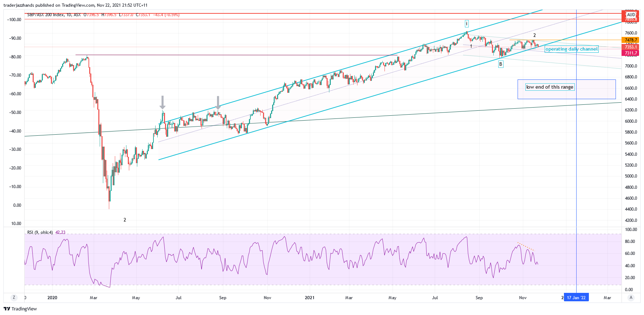This screenshot has width=644, height=315.
Task: Click the close value C7353.1 in legend
Action: (x=143, y=15)
